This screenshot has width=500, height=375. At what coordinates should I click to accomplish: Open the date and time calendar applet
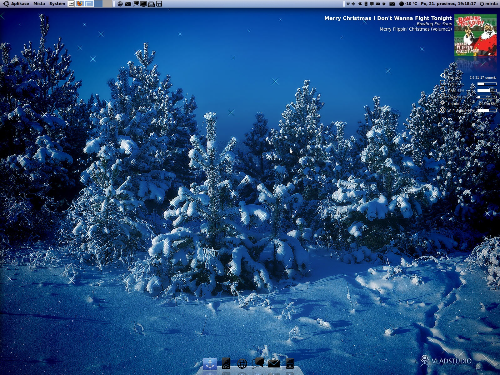[448, 4]
